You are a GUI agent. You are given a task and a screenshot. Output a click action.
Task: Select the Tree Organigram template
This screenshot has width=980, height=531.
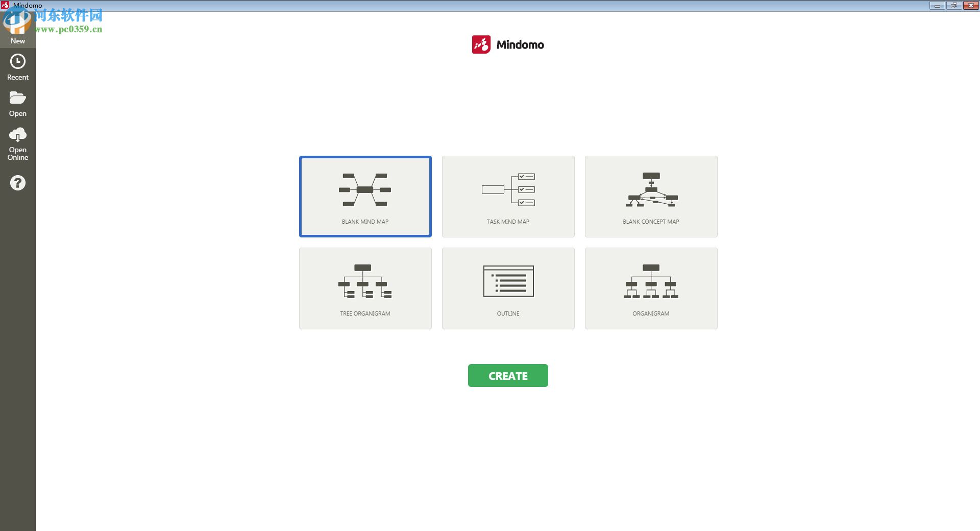pyautogui.click(x=365, y=288)
